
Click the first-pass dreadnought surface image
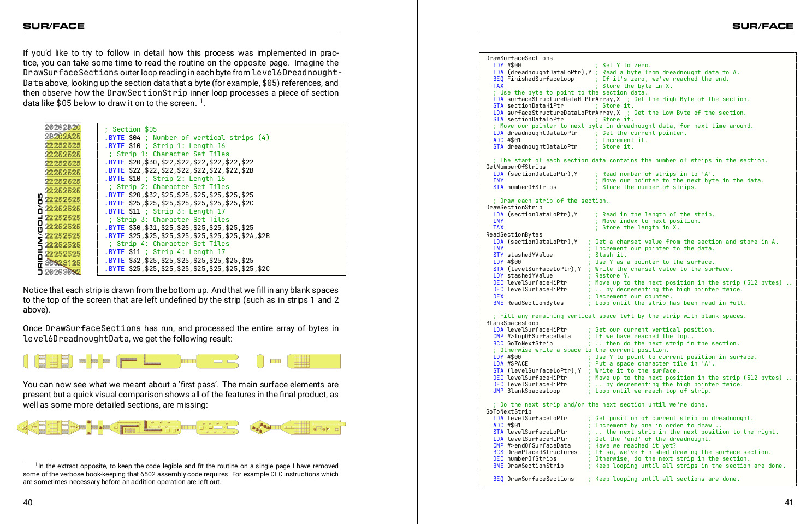point(182,361)
